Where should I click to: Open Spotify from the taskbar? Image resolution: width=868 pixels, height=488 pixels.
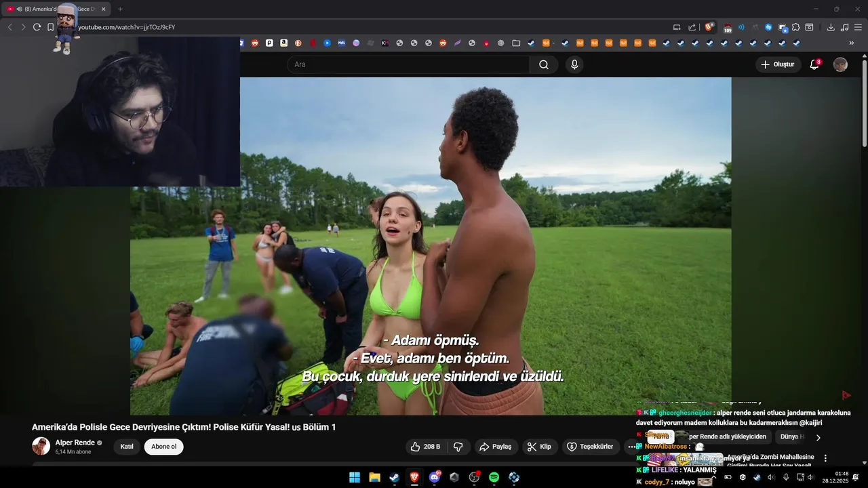[494, 477]
